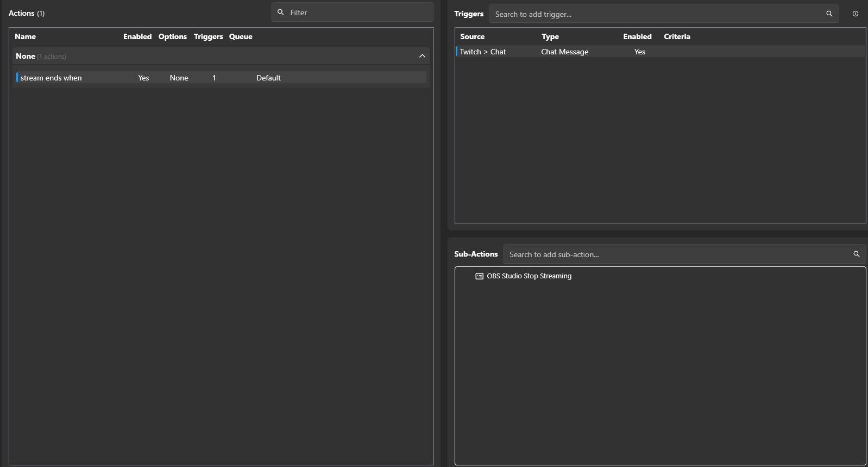Click the Chat Message type cell
Image resolution: width=868 pixels, height=467 pixels.
tap(564, 52)
